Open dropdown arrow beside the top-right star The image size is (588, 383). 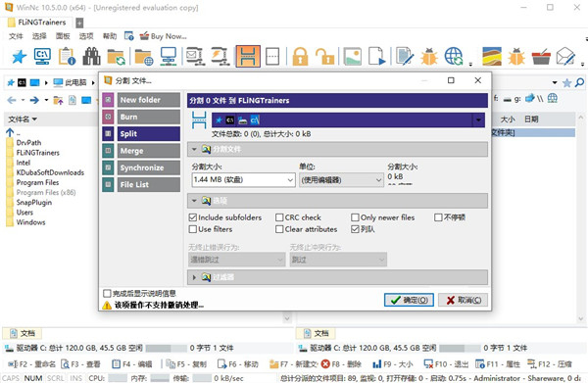[555, 82]
